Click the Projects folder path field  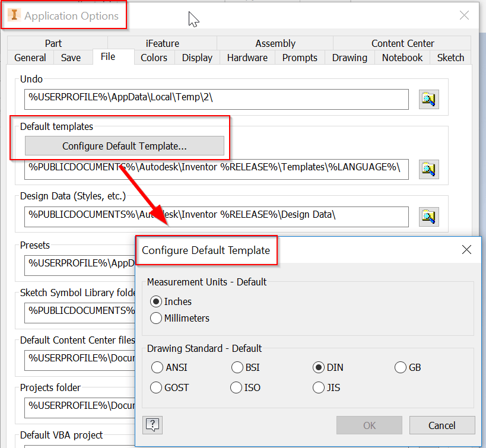pos(80,408)
